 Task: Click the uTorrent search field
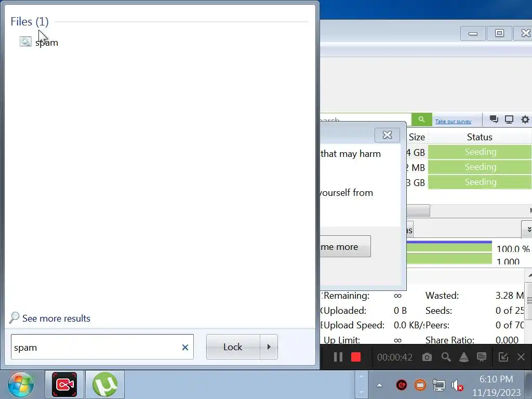pyautogui.click(x=366, y=119)
